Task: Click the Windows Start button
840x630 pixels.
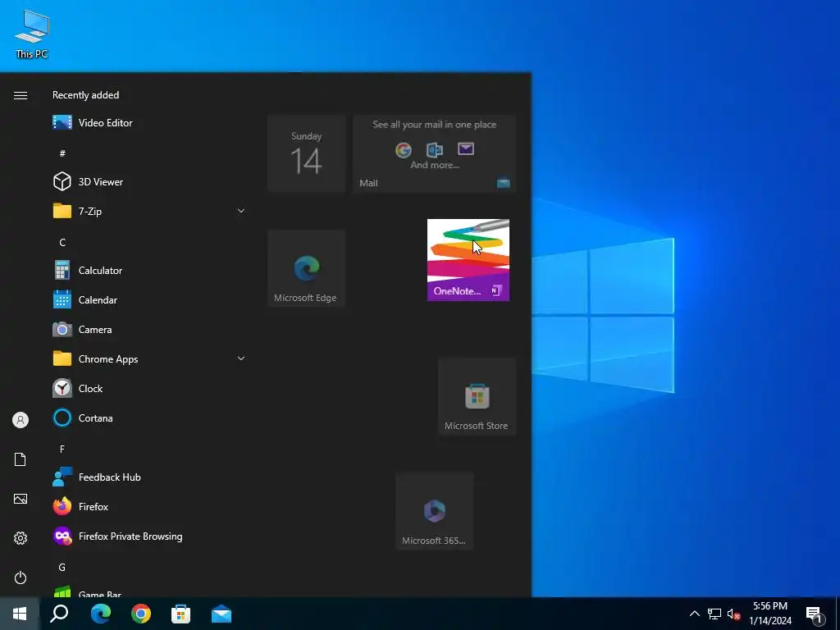Action: [20, 614]
